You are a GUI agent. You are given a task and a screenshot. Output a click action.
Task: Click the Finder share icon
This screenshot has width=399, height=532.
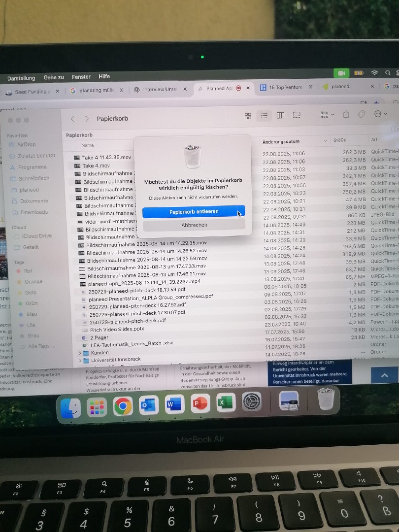pyautogui.click(x=346, y=114)
